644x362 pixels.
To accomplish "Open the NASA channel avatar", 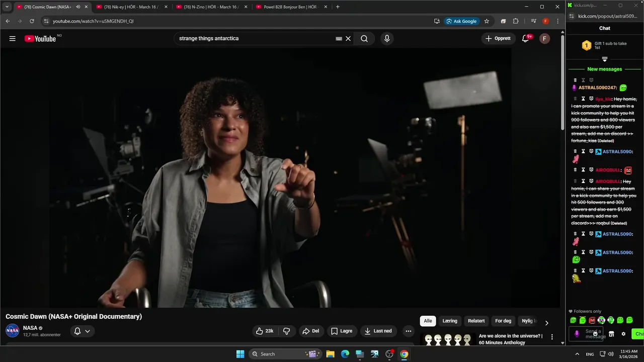I will pyautogui.click(x=13, y=330).
